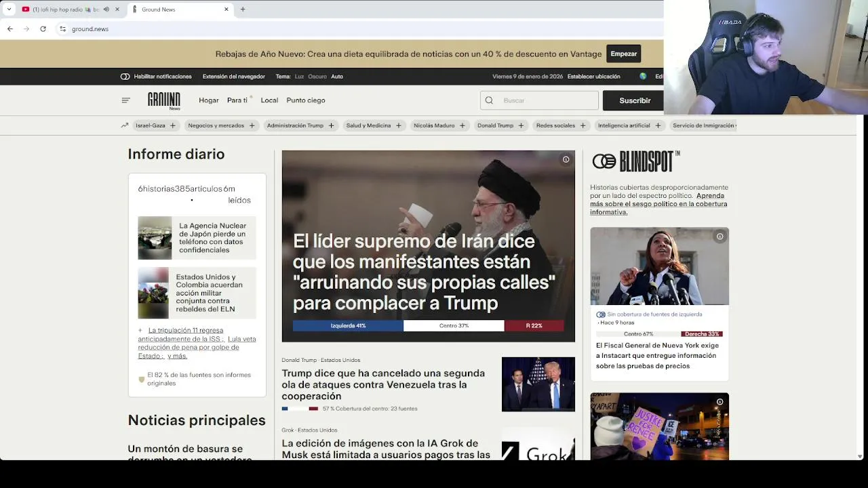Open a new browser tab
The image size is (868, 488).
coord(243,9)
